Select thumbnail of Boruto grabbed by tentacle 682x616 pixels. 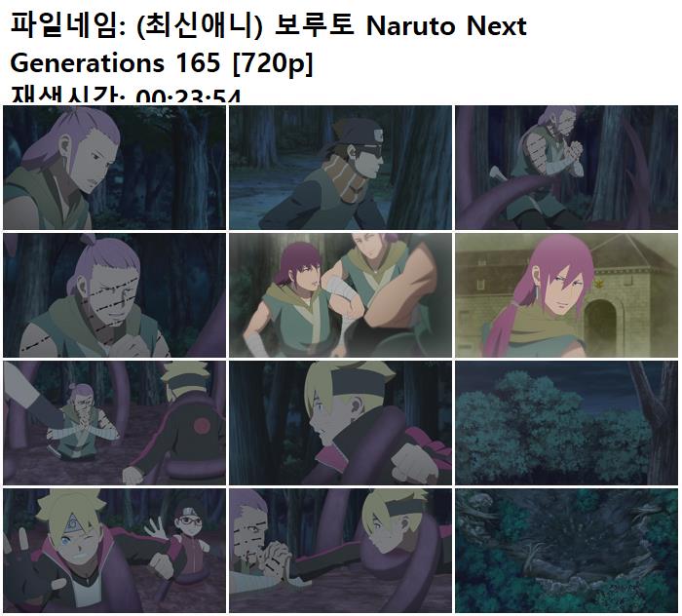pos(341,423)
